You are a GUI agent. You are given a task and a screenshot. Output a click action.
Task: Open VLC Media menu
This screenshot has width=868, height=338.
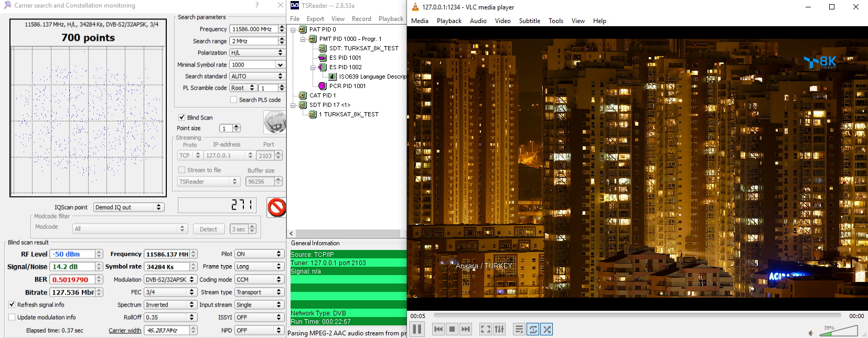pos(420,21)
